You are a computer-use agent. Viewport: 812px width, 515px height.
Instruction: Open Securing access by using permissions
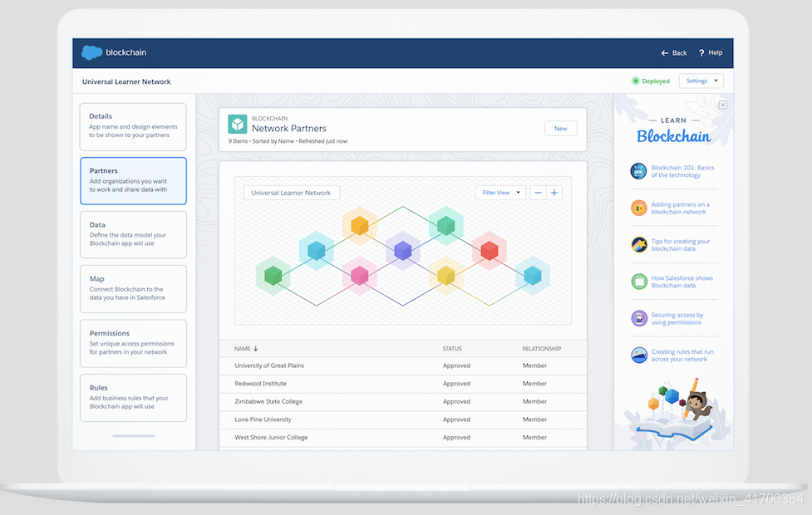click(x=677, y=318)
